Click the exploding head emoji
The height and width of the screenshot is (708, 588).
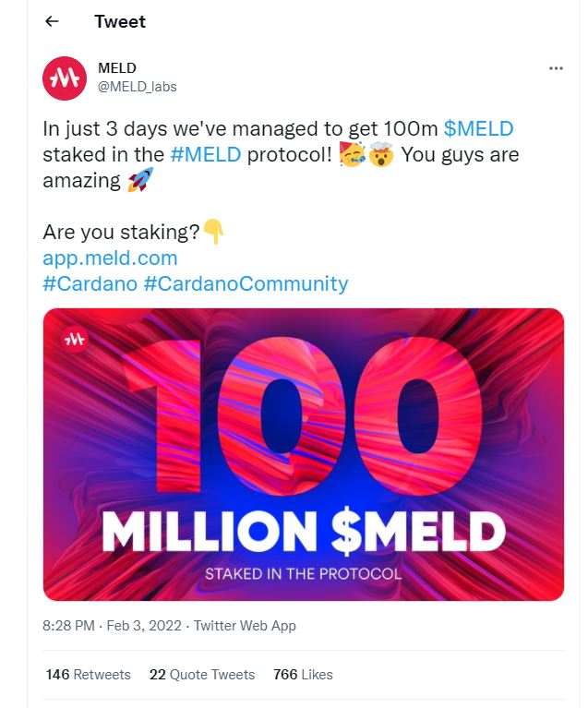[381, 154]
